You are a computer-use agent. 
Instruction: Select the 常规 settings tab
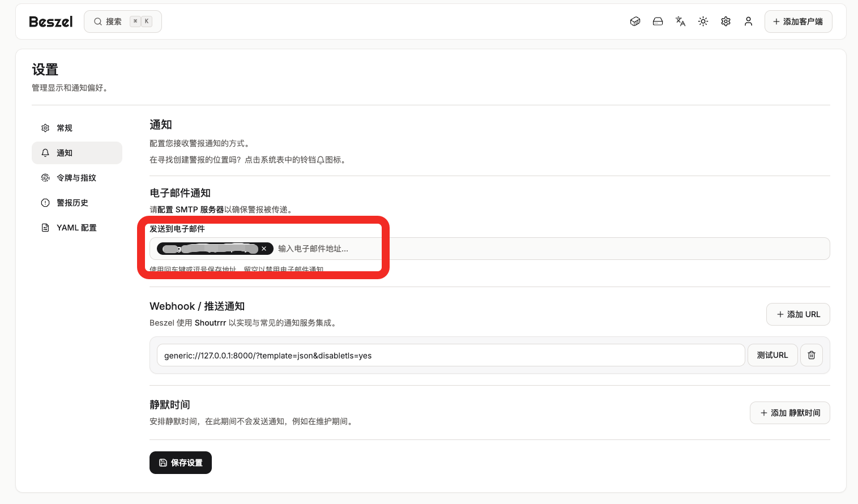point(65,128)
